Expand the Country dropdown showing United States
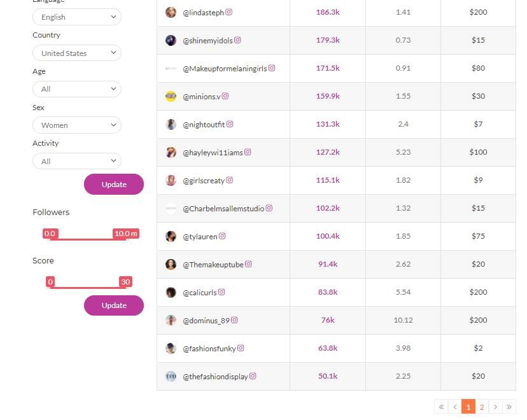The image size is (527, 420). pyautogui.click(x=77, y=53)
